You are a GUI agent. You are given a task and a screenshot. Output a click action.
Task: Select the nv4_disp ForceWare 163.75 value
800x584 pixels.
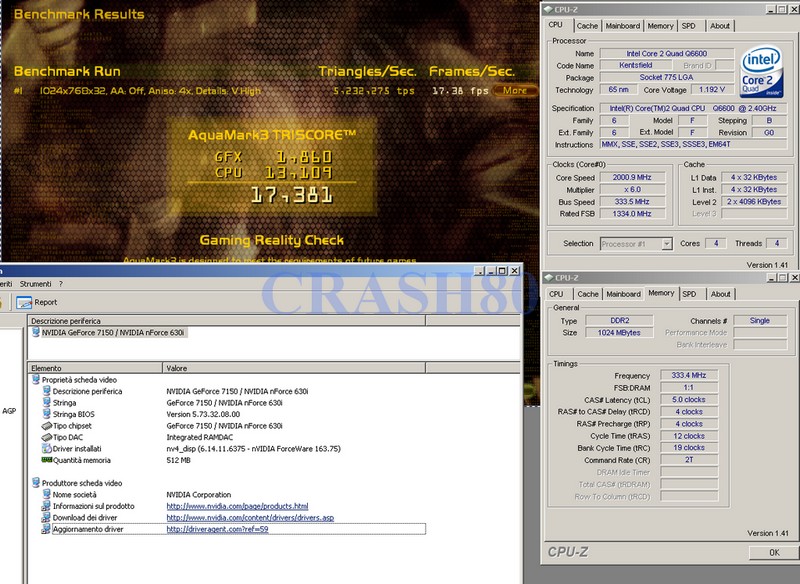pyautogui.click(x=253, y=449)
